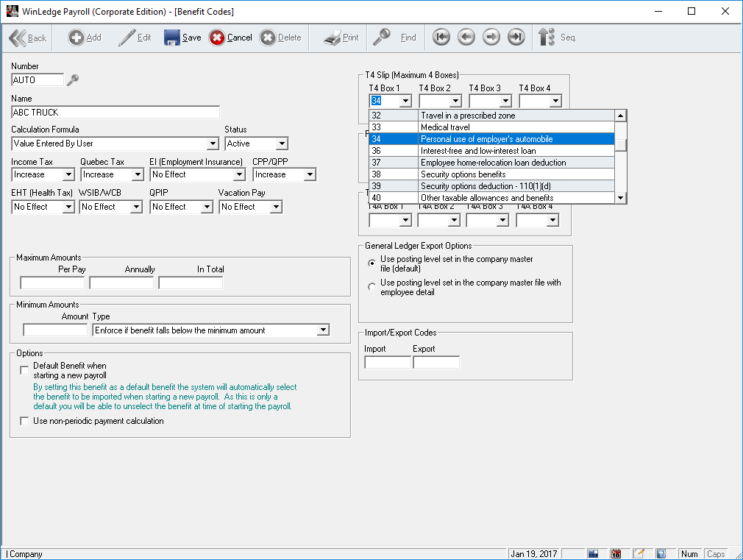Click the Print icon
Screen dimensions: 743x560
[x=339, y=37]
